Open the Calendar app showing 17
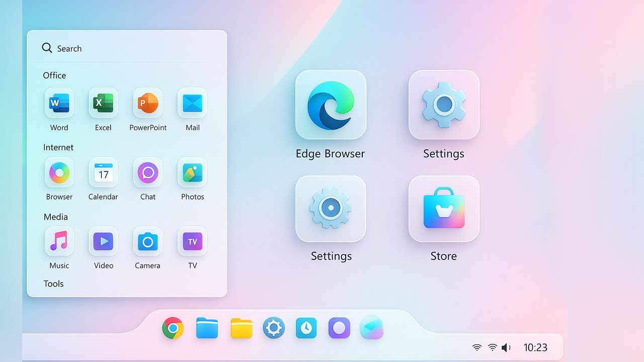Viewport: 644px width, 362px height. [x=103, y=172]
